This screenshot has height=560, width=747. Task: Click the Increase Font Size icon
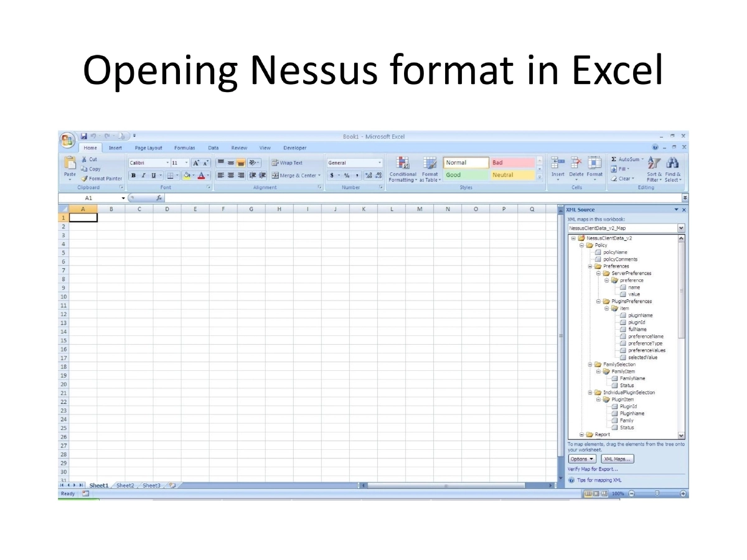(x=195, y=162)
